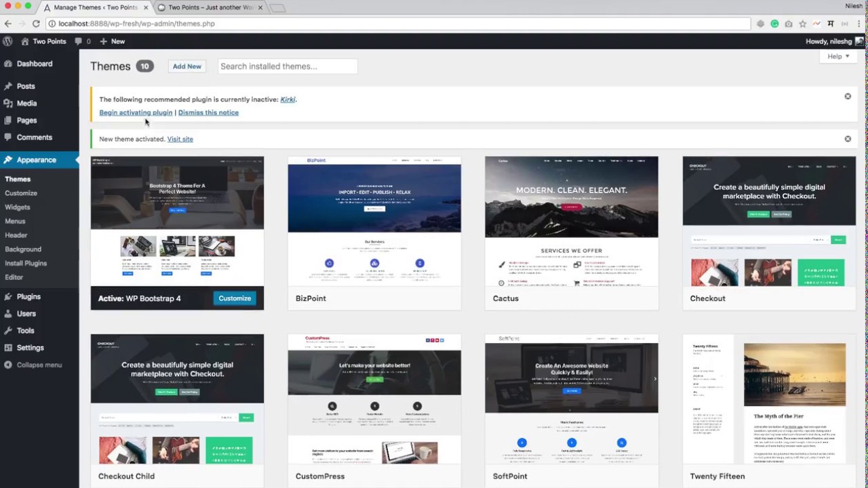This screenshot has height=488, width=868.
Task: Click the themes count badge 10
Action: click(x=144, y=66)
